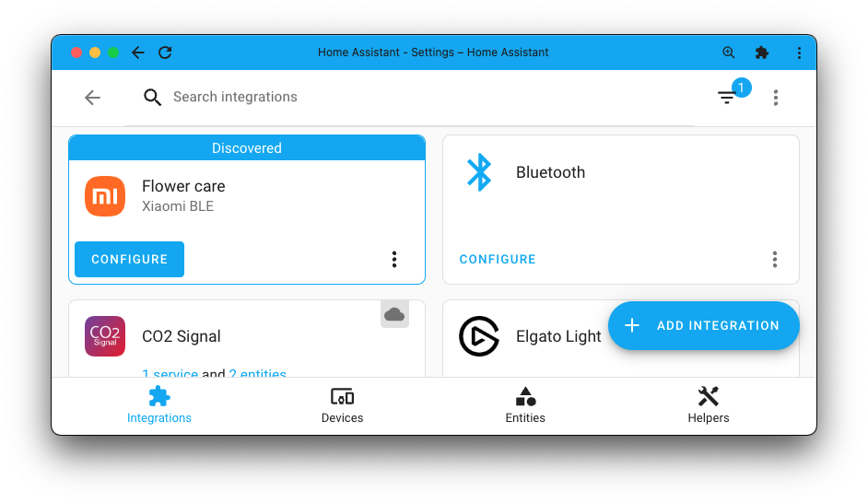The image size is (868, 503).
Task: Switch to the Entities tab
Action: pyautogui.click(x=525, y=405)
